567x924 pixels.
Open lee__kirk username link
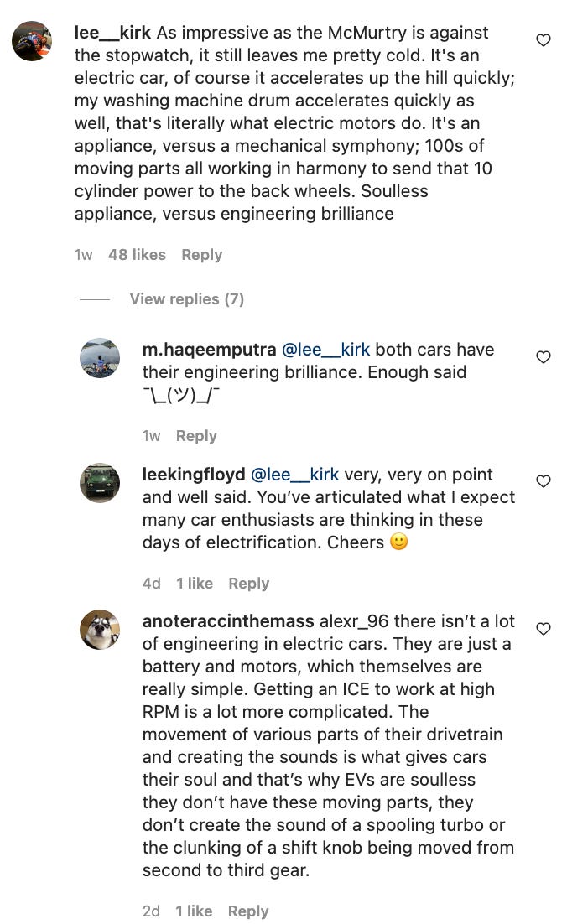(x=112, y=34)
